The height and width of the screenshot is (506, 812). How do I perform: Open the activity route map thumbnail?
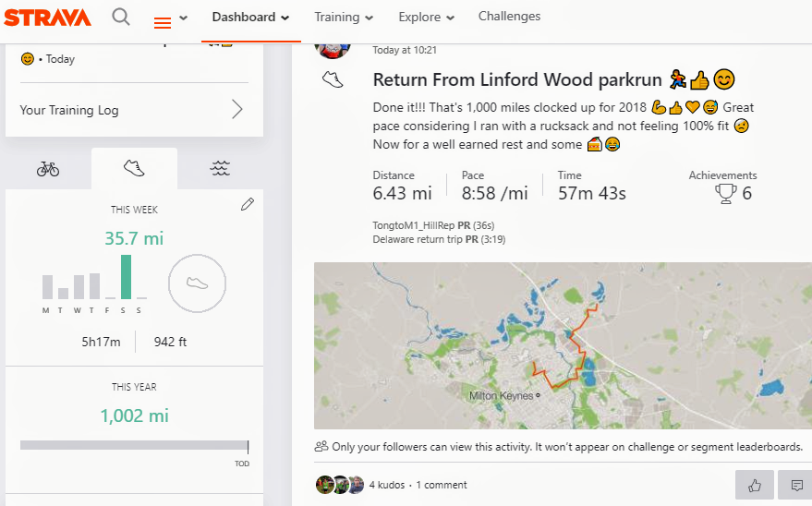[x=563, y=345]
